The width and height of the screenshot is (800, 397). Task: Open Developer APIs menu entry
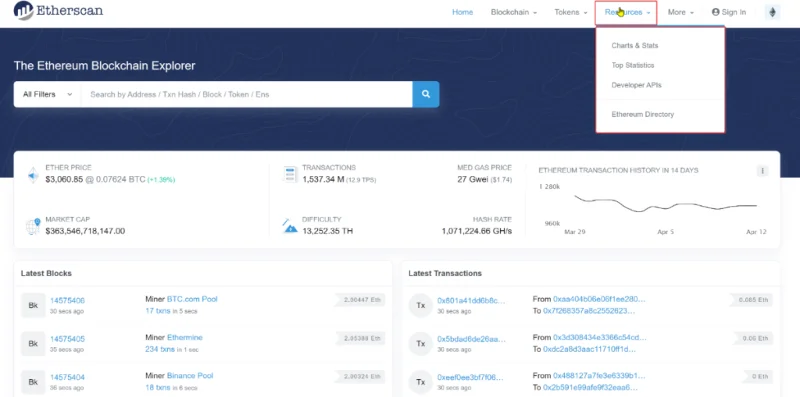click(636, 85)
